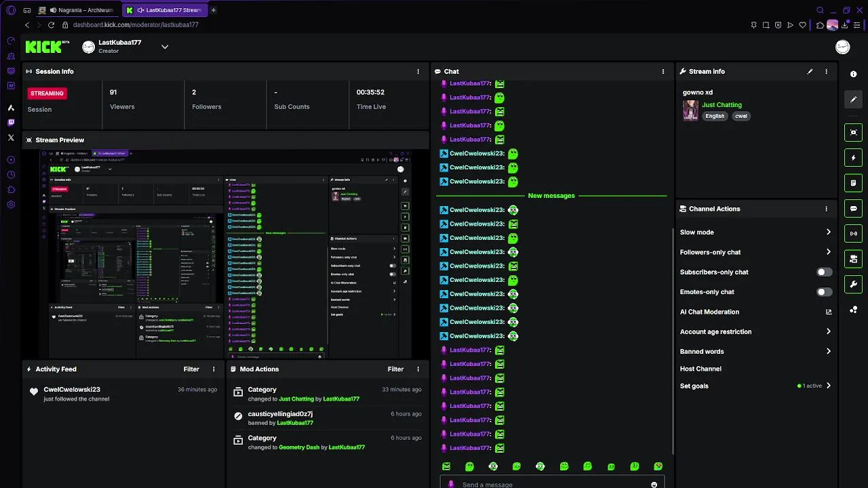Click the AI Chat Moderation external link icon
Image resolution: width=868 pixels, height=488 pixels.
click(828, 312)
